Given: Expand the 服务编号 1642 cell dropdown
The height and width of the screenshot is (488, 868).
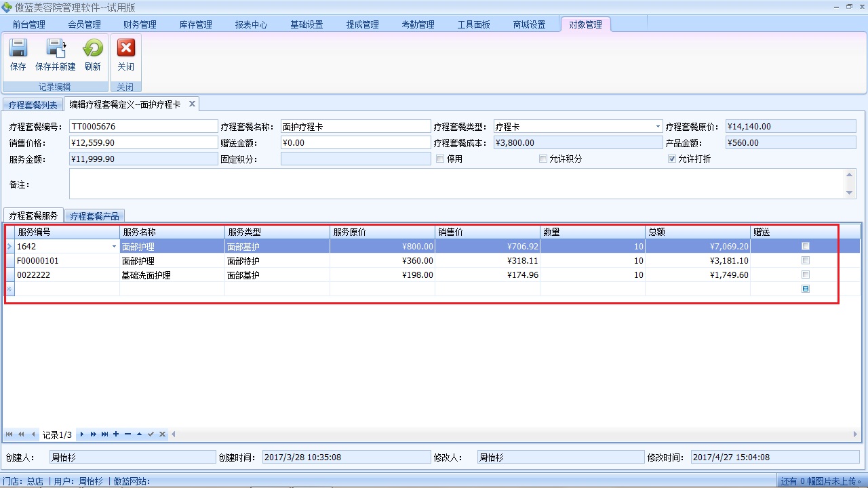Looking at the screenshot, I should [x=114, y=247].
